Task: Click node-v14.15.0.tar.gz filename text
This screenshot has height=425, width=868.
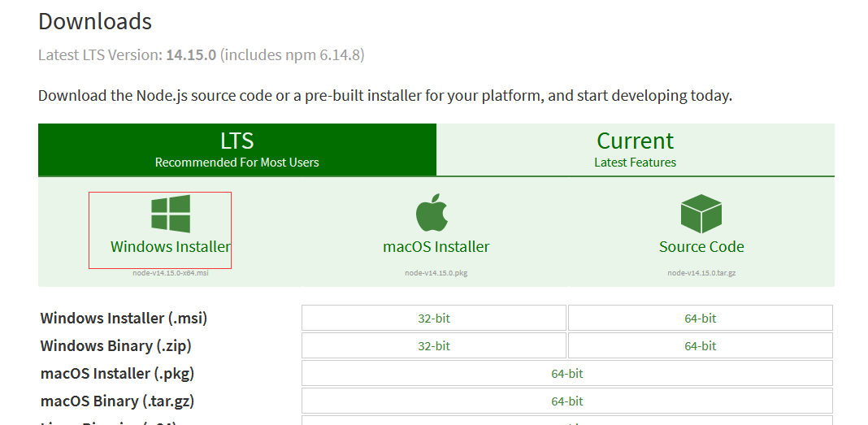Action: tap(701, 273)
